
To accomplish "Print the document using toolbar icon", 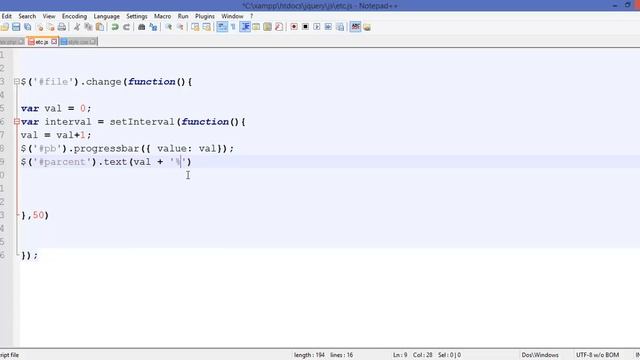I will (62, 27).
